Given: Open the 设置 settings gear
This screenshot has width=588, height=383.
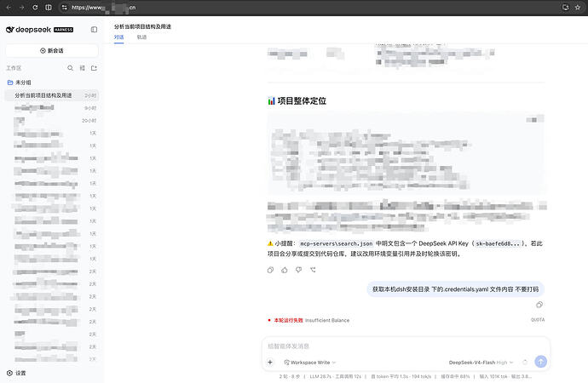Looking at the screenshot, I should click(16, 373).
